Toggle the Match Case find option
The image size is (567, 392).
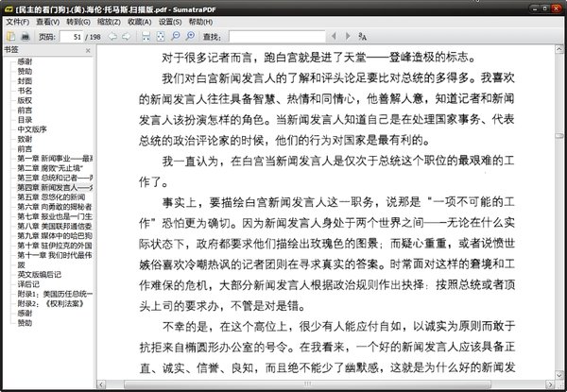tap(362, 36)
